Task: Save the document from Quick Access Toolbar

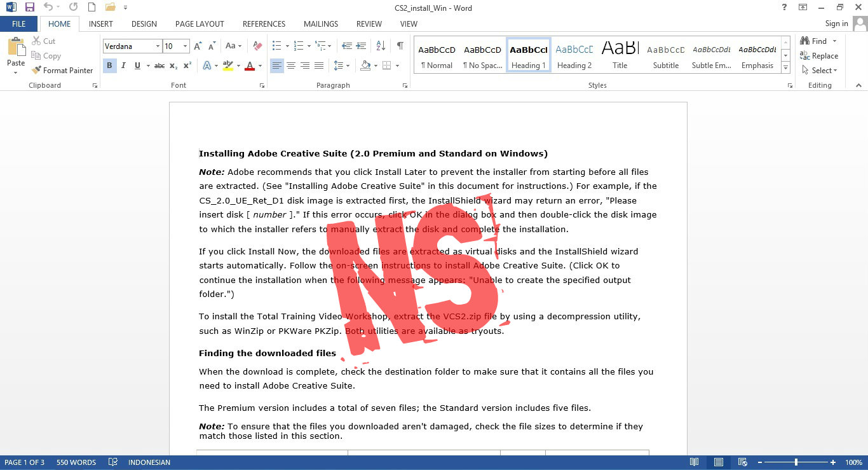Action: click(x=29, y=8)
